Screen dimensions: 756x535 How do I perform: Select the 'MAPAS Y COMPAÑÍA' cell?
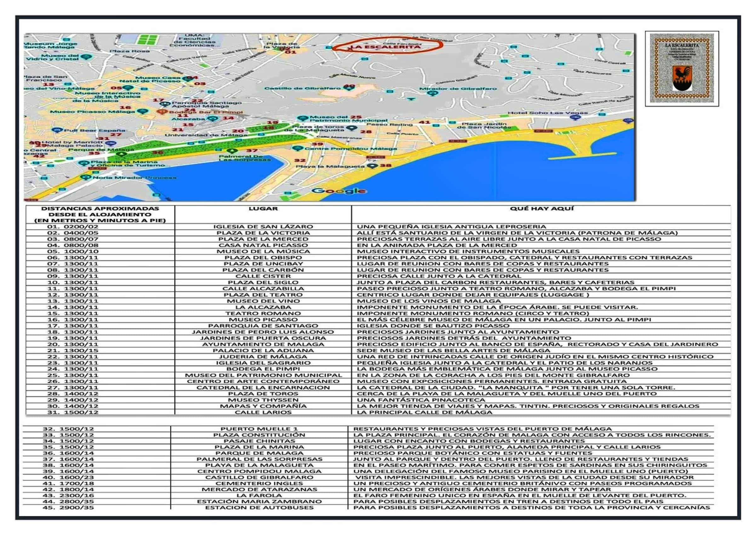pos(263,406)
